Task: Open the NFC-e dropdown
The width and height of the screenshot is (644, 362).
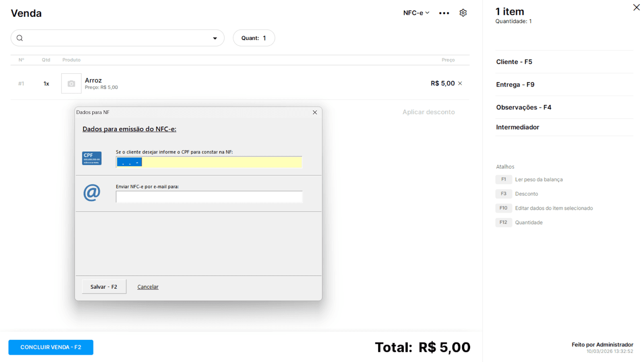Action: point(415,12)
